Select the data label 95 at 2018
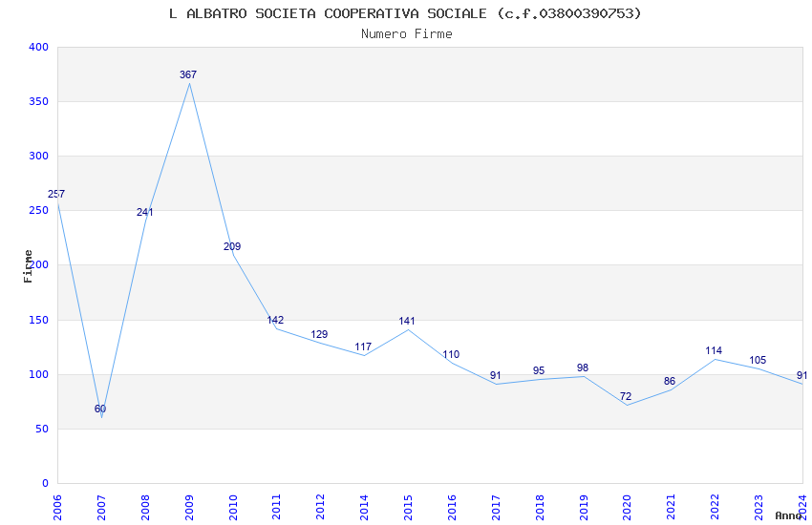Screen dimensions: 812x525 (539, 370)
